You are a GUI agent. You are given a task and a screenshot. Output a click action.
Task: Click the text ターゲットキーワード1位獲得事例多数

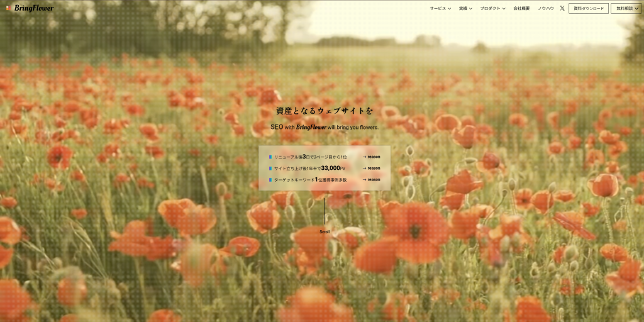coord(310,179)
